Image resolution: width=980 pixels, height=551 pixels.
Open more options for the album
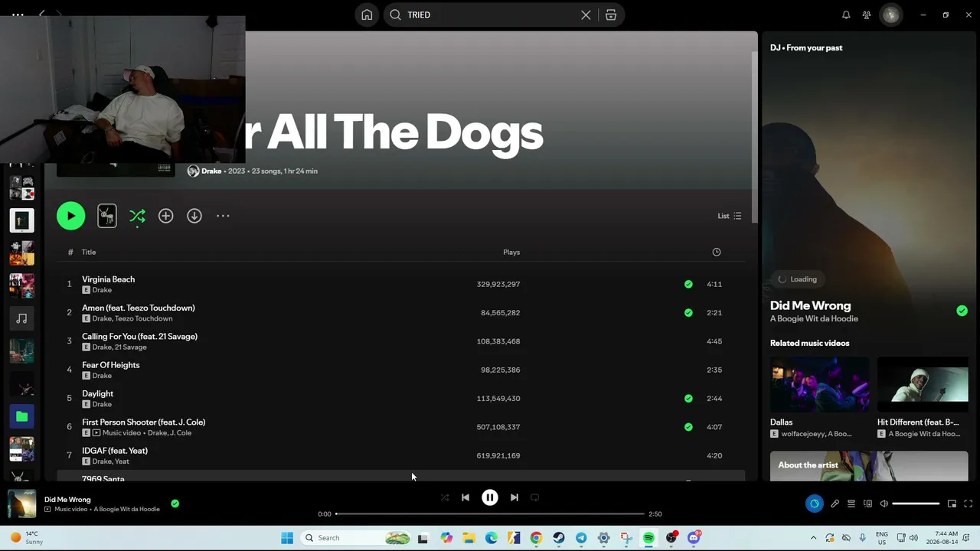coord(223,216)
